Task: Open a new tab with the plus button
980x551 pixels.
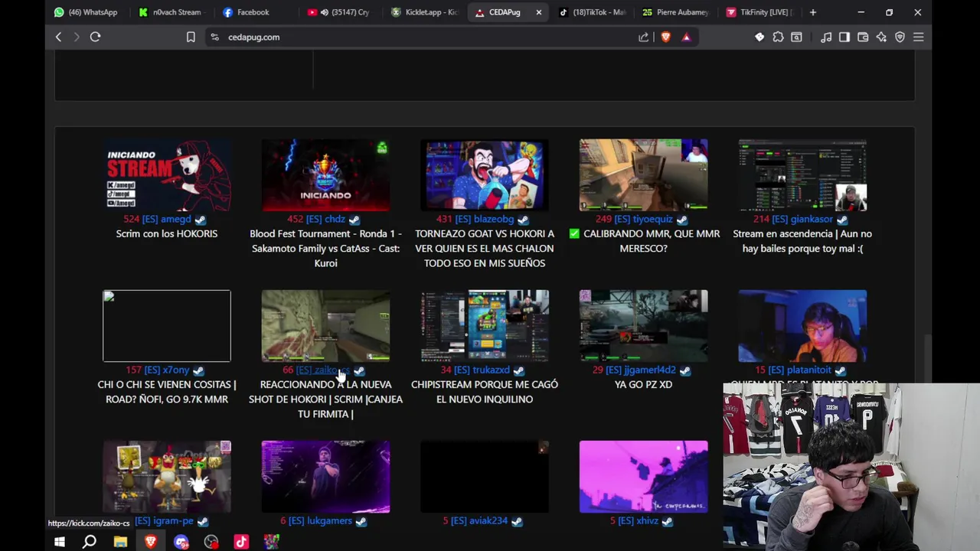Action: click(812, 12)
